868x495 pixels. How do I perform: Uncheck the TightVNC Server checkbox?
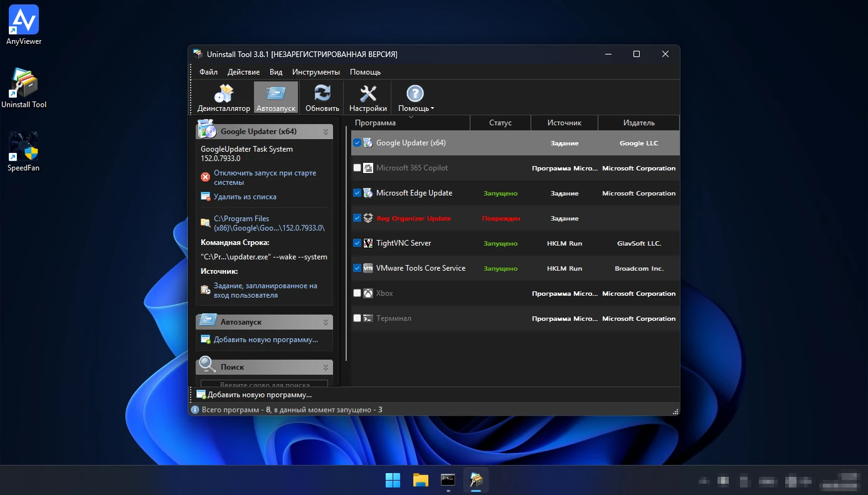tap(357, 243)
